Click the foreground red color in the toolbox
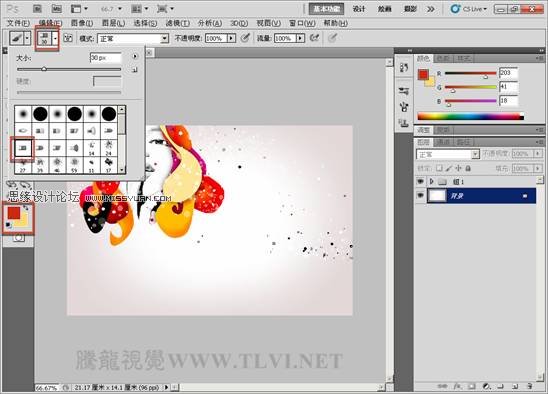Image resolution: width=548 pixels, height=394 pixels. coord(14,213)
